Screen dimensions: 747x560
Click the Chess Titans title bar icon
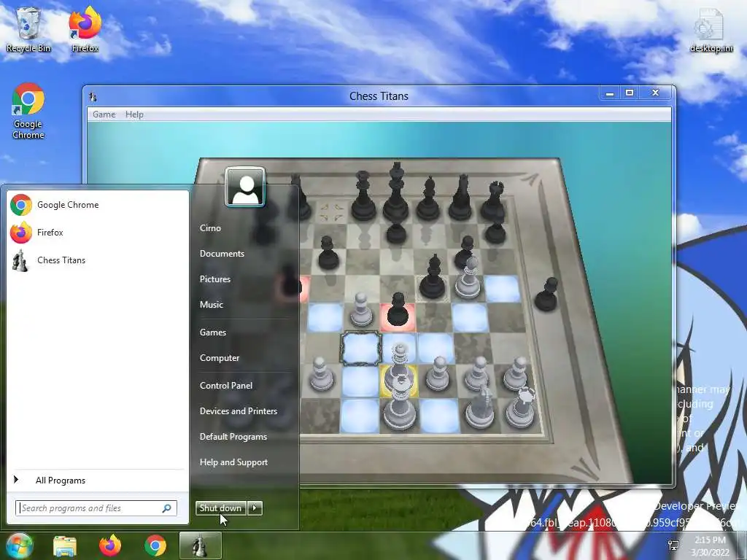(93, 97)
